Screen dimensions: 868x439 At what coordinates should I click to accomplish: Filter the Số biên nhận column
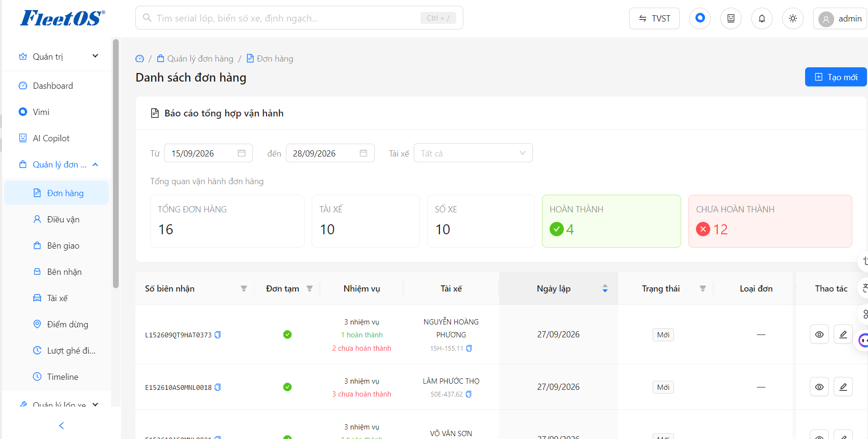[244, 289]
